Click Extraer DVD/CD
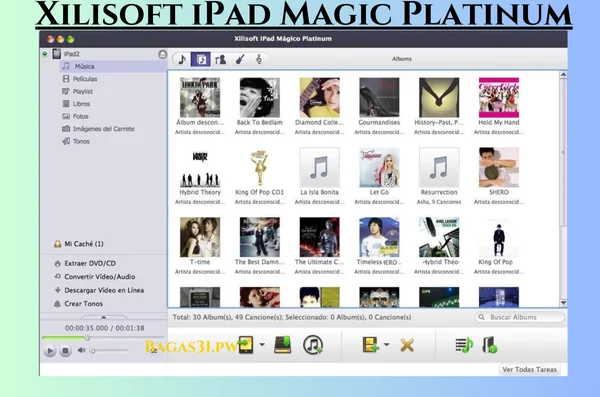Viewport: 600px width, 397px height. (x=90, y=263)
